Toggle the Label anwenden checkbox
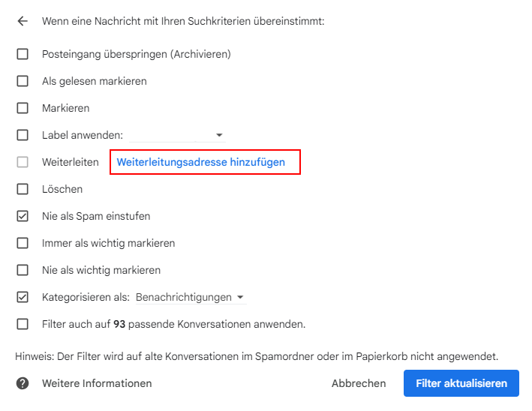Image resolution: width=532 pixels, height=411 pixels. coord(23,135)
